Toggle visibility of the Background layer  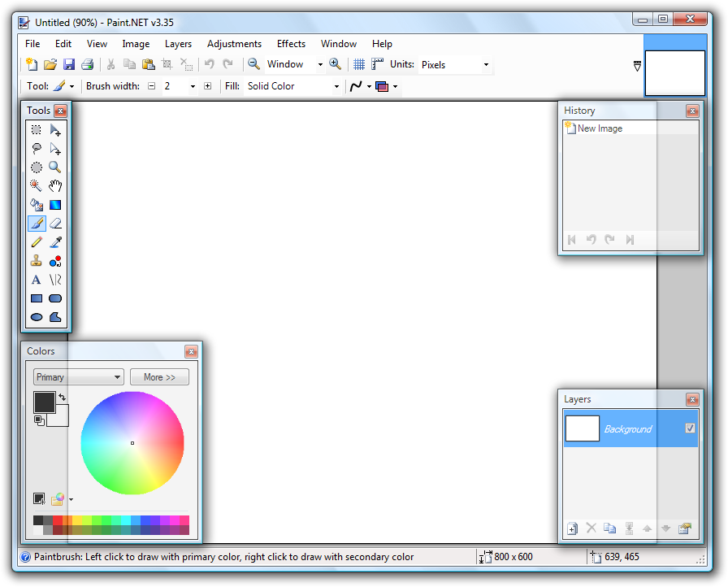point(690,428)
